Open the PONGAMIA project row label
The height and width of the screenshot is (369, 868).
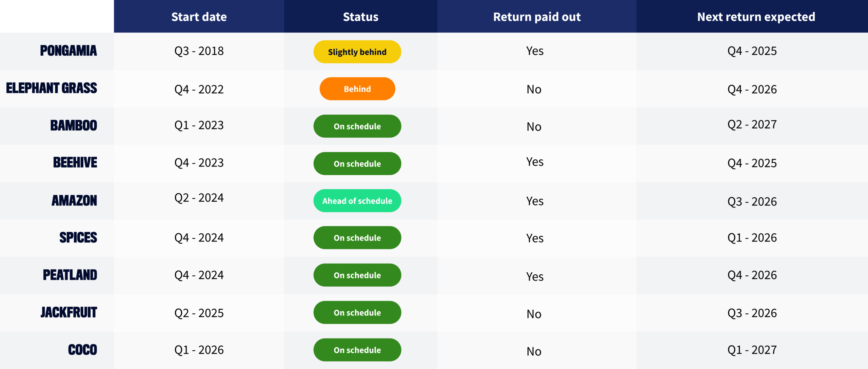coord(68,51)
